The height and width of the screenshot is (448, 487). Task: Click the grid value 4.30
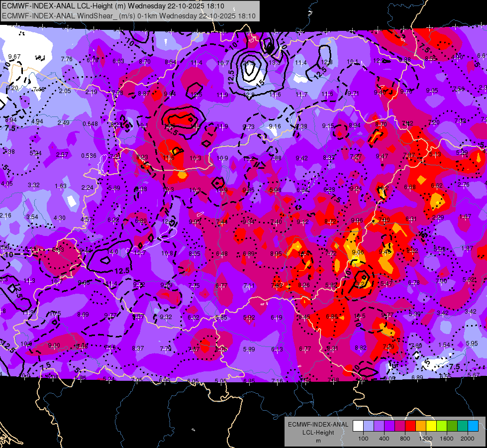59,218
